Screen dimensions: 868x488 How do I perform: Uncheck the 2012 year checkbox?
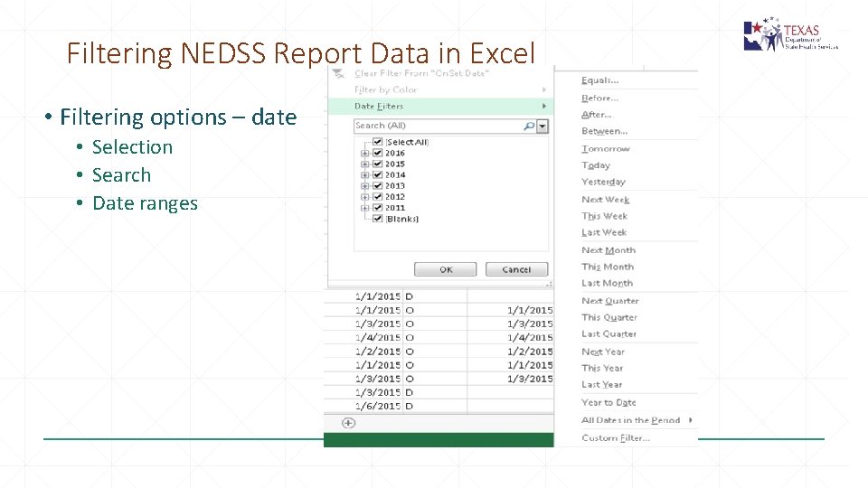378,196
